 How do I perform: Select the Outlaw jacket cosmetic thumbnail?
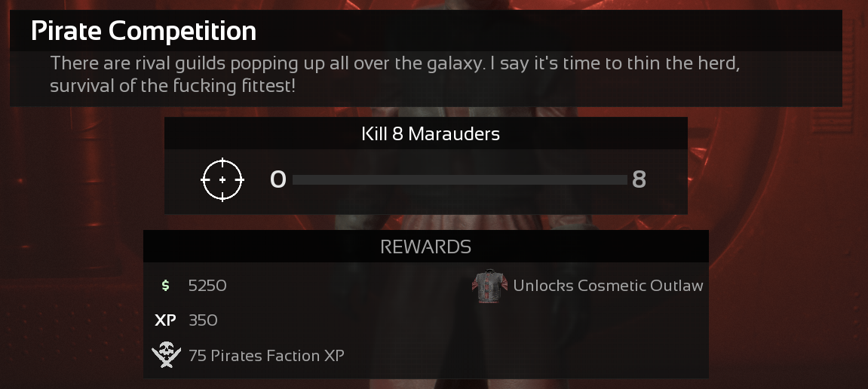(490, 286)
